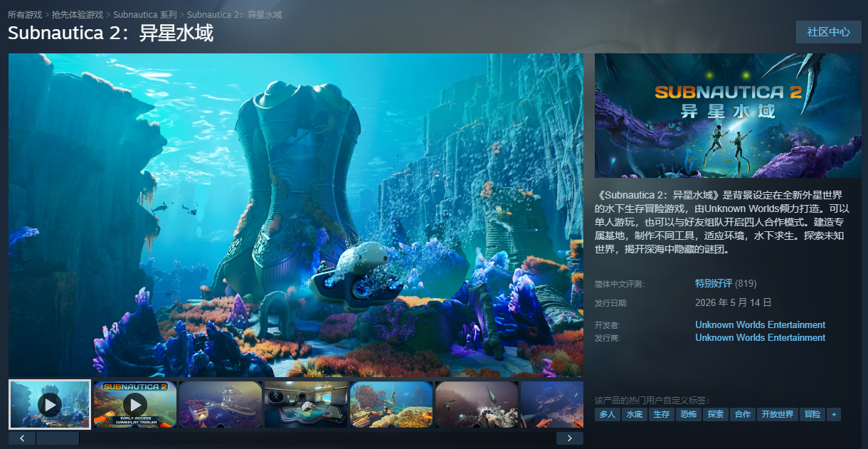Select the 开放世界 tag

(x=778, y=414)
